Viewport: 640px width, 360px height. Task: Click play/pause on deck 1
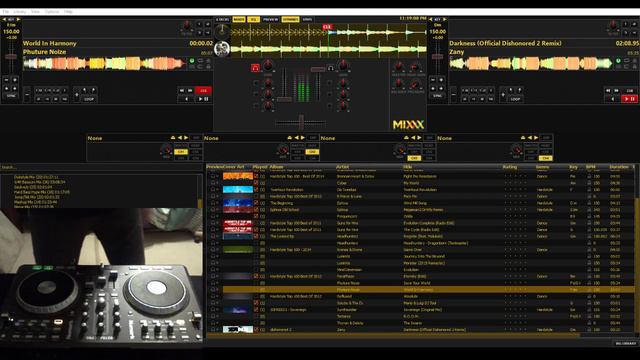(x=203, y=99)
